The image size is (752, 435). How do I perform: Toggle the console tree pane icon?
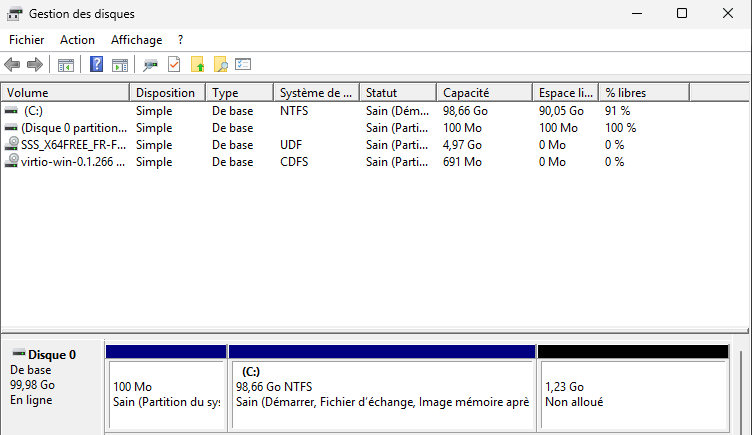coord(66,65)
